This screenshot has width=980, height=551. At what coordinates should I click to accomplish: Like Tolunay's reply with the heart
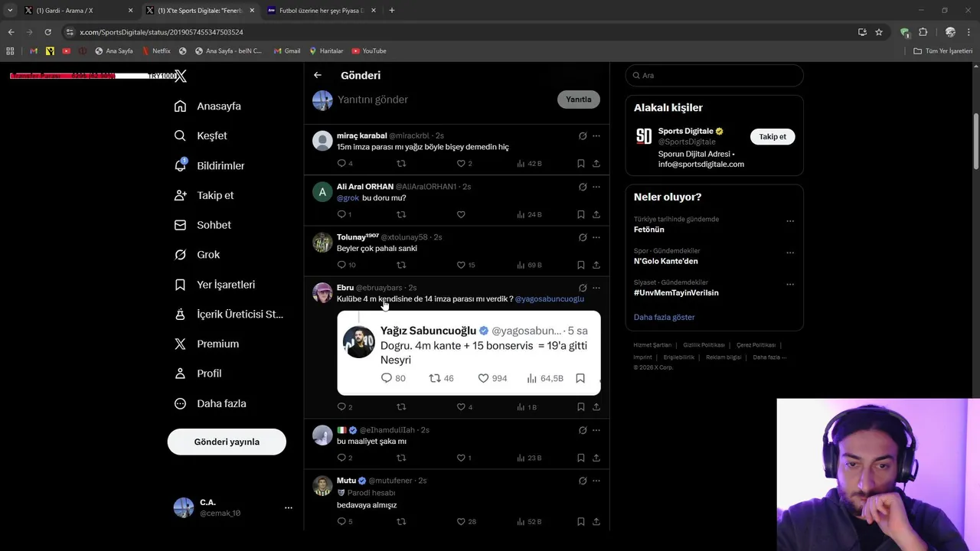pos(461,265)
